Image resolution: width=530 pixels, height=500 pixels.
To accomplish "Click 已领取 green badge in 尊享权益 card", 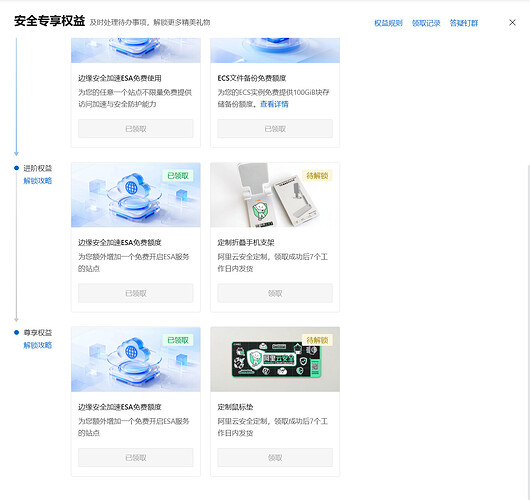I will point(178,340).
